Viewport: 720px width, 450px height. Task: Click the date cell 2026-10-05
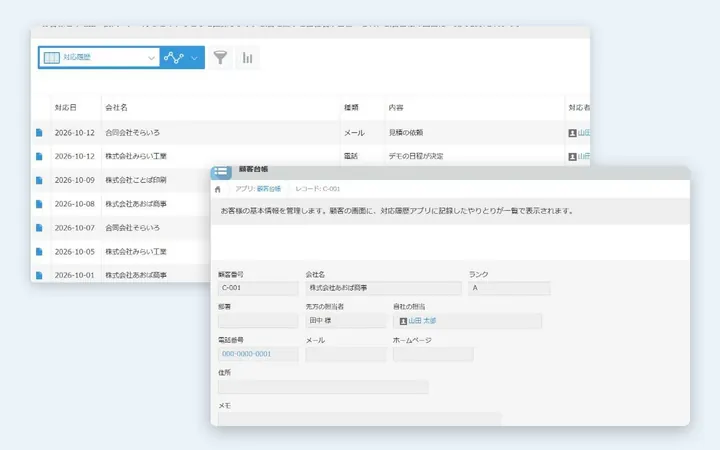point(75,252)
